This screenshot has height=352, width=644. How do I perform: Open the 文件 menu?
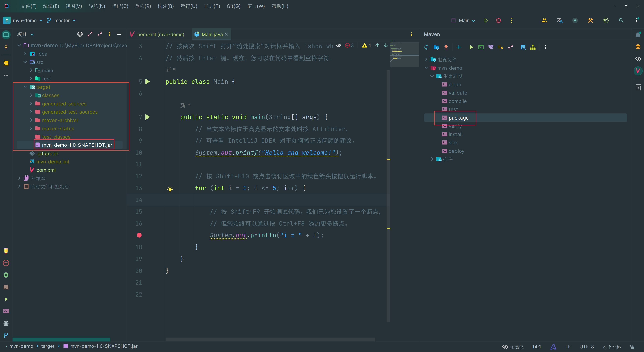(29, 6)
